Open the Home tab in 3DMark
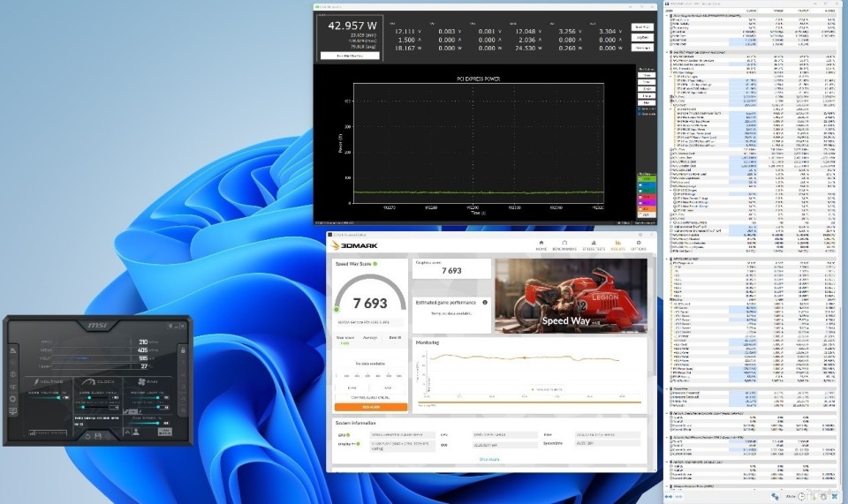Image resolution: width=848 pixels, height=504 pixels. [x=541, y=245]
